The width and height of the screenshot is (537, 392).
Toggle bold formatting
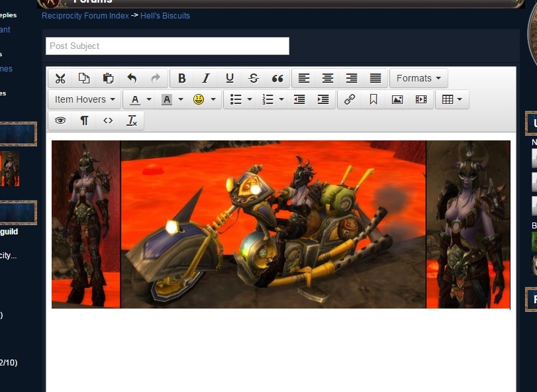tap(182, 78)
